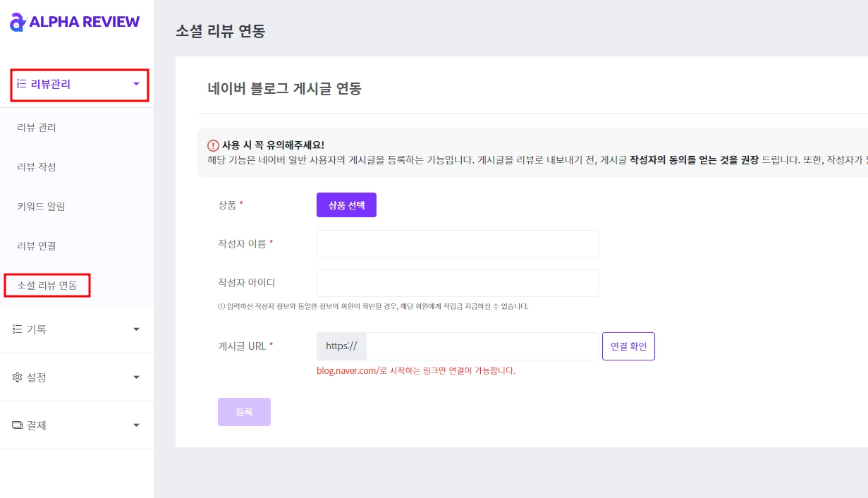Click the 연결 확인 button
This screenshot has width=868, height=498.
tap(628, 346)
